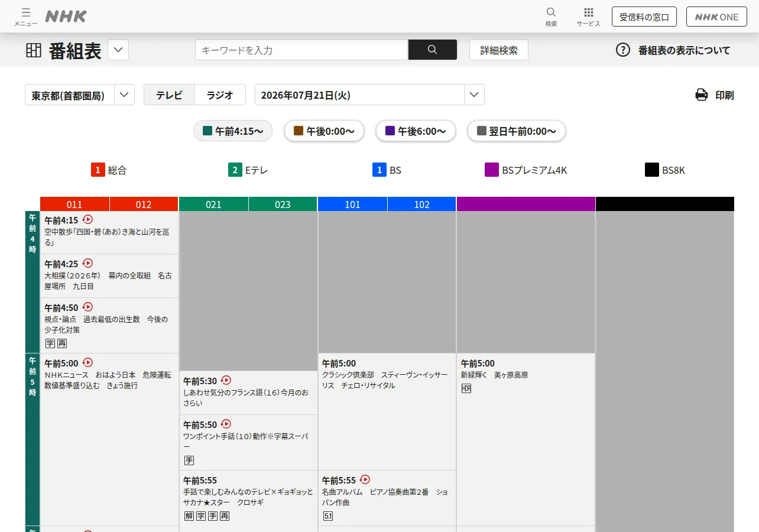The width and height of the screenshot is (759, 532).
Task: Open 新緑輝く 美ヶ原高原 program
Action: (x=526, y=439)
